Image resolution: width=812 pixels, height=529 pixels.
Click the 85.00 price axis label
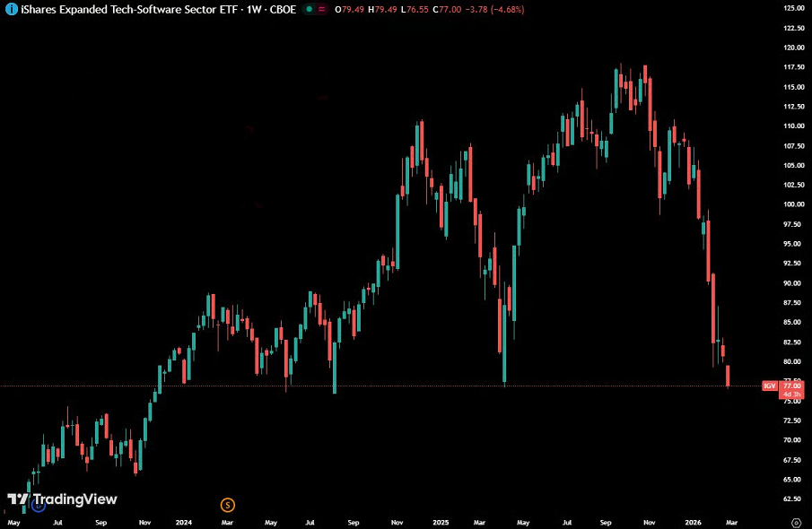coord(794,323)
